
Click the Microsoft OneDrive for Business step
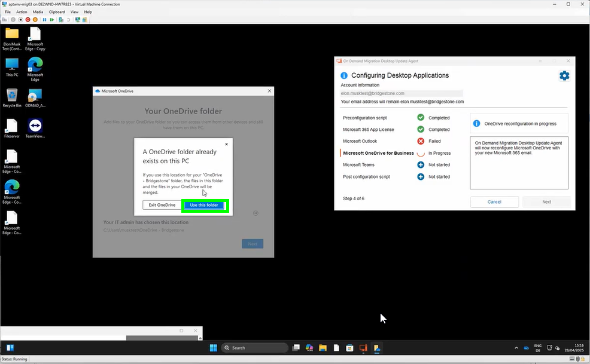coord(378,153)
